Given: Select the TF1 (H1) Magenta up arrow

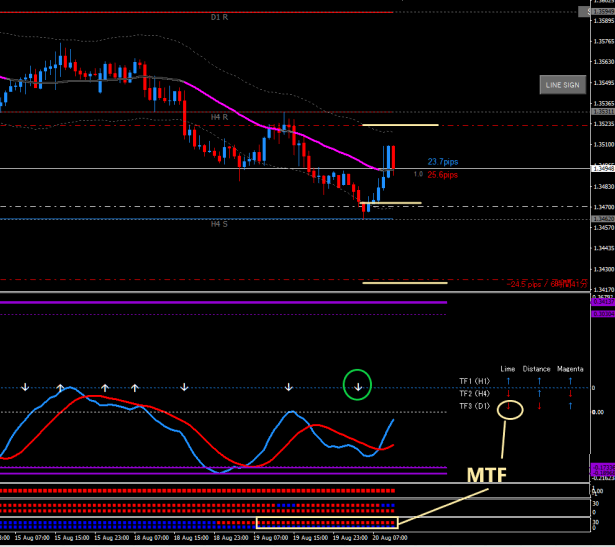Looking at the screenshot, I should (570, 381).
